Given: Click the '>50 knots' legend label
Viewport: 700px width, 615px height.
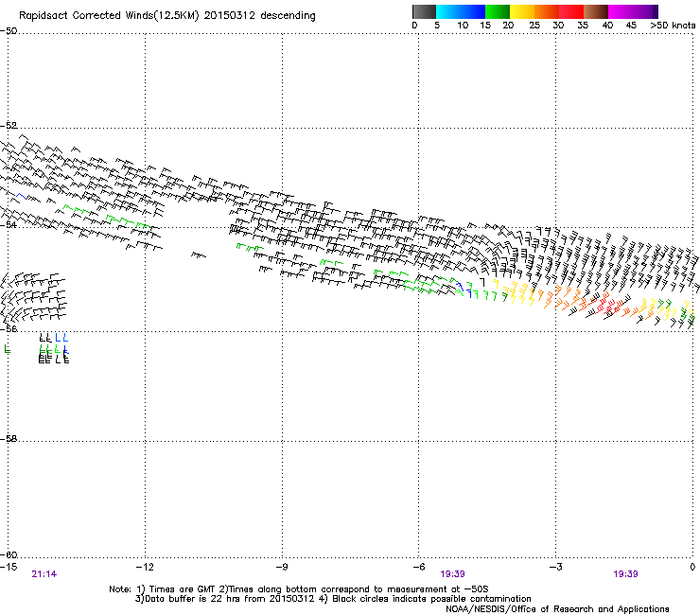Looking at the screenshot, I should click(x=673, y=25).
